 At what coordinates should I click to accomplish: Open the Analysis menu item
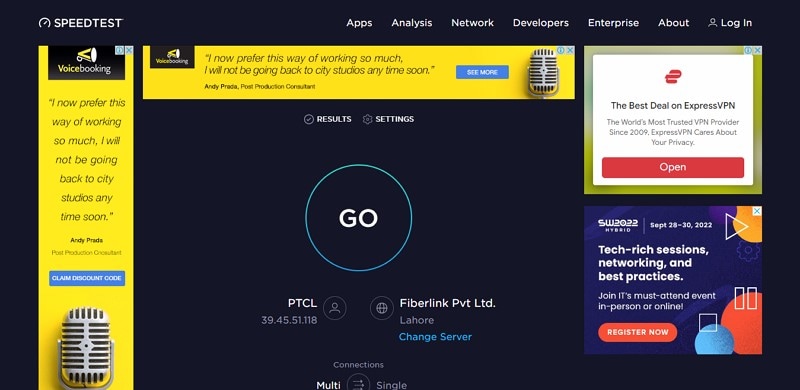(412, 23)
